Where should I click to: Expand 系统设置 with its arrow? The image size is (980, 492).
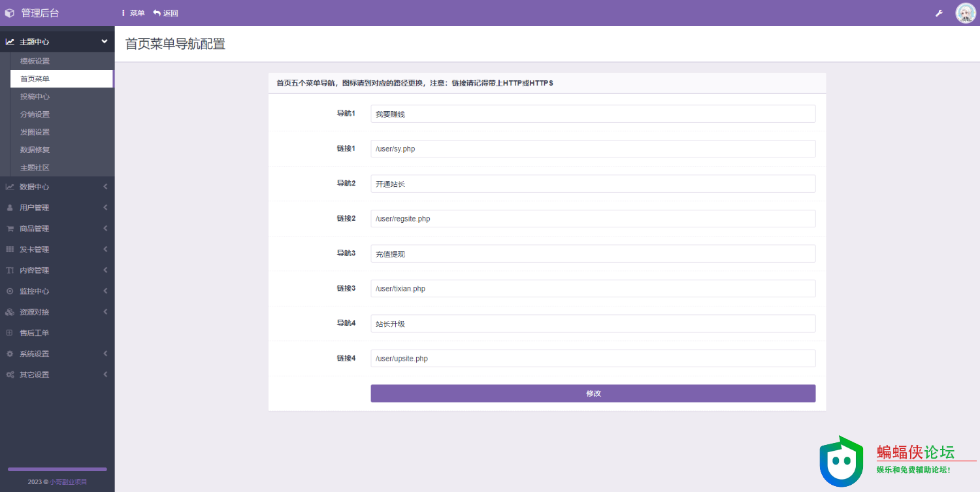pos(105,354)
